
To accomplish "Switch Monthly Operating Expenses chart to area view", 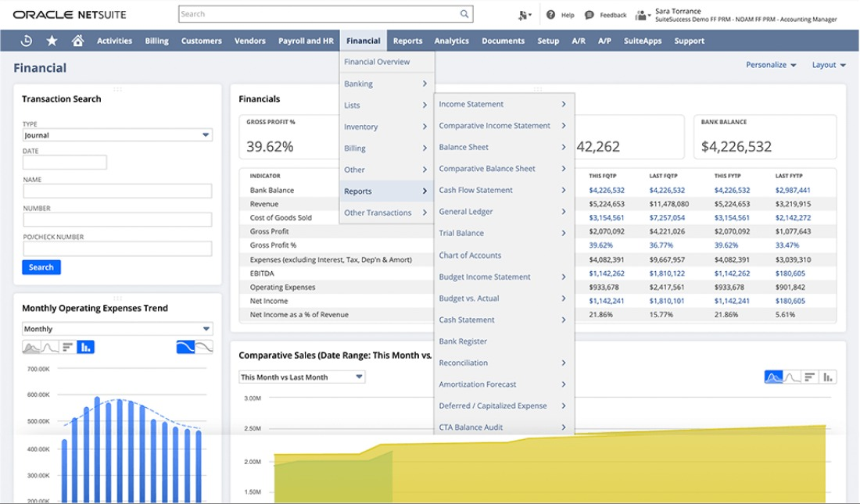I will click(31, 347).
